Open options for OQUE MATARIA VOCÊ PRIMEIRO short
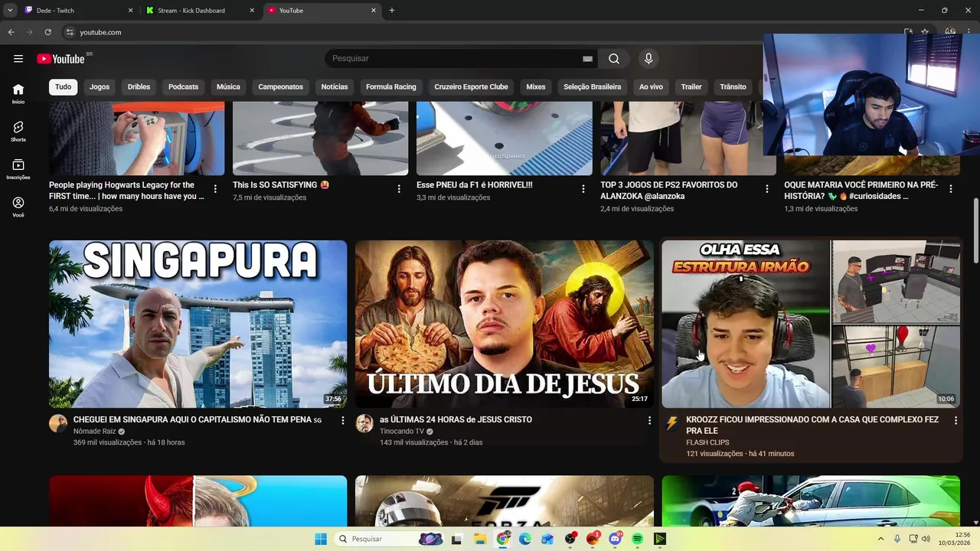 [950, 189]
